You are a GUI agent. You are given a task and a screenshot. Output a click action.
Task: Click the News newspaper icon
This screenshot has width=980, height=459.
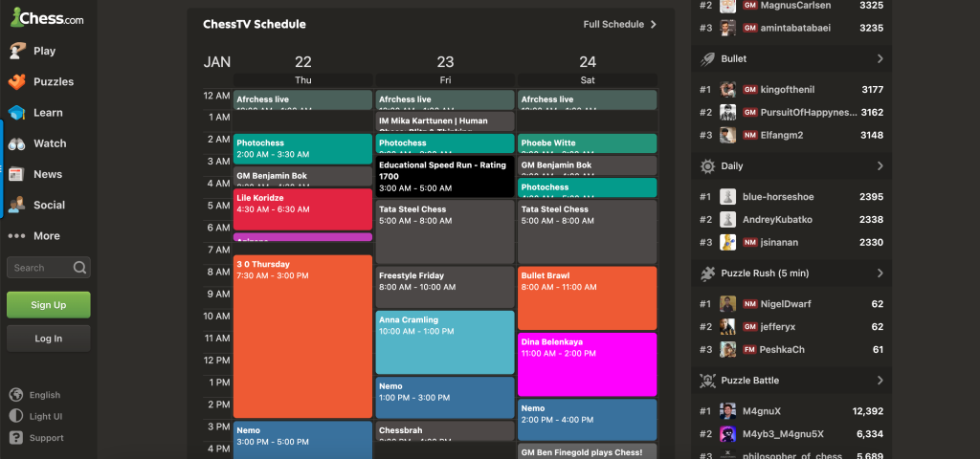click(17, 174)
